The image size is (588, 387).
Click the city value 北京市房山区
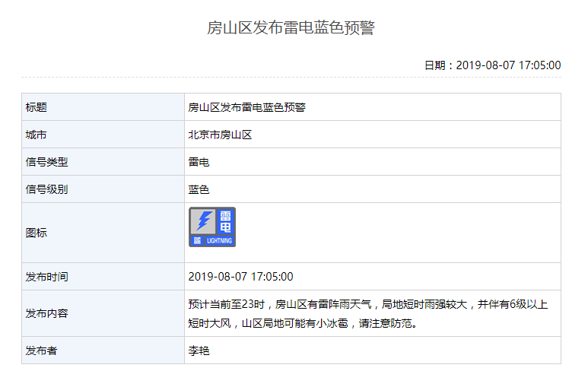220,135
